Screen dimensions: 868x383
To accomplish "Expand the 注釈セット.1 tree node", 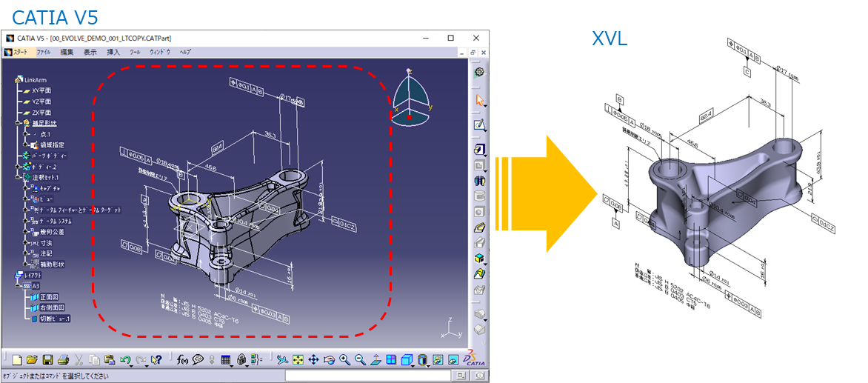I will [19, 177].
